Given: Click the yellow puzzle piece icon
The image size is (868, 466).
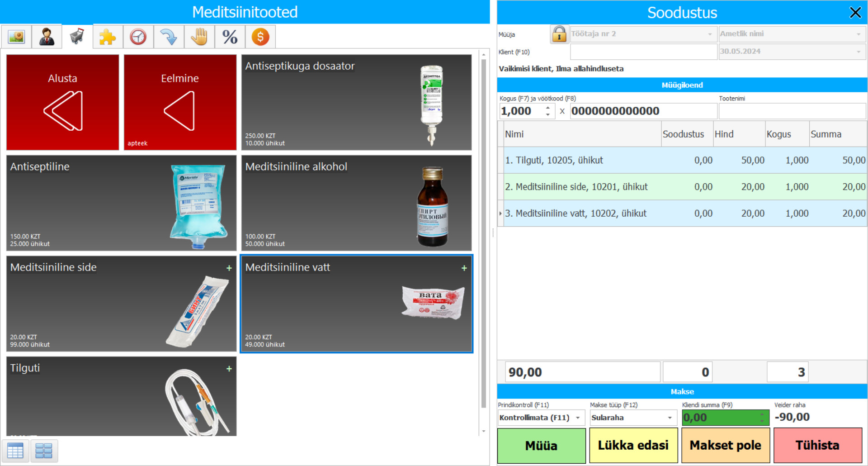Looking at the screenshot, I should tap(108, 37).
